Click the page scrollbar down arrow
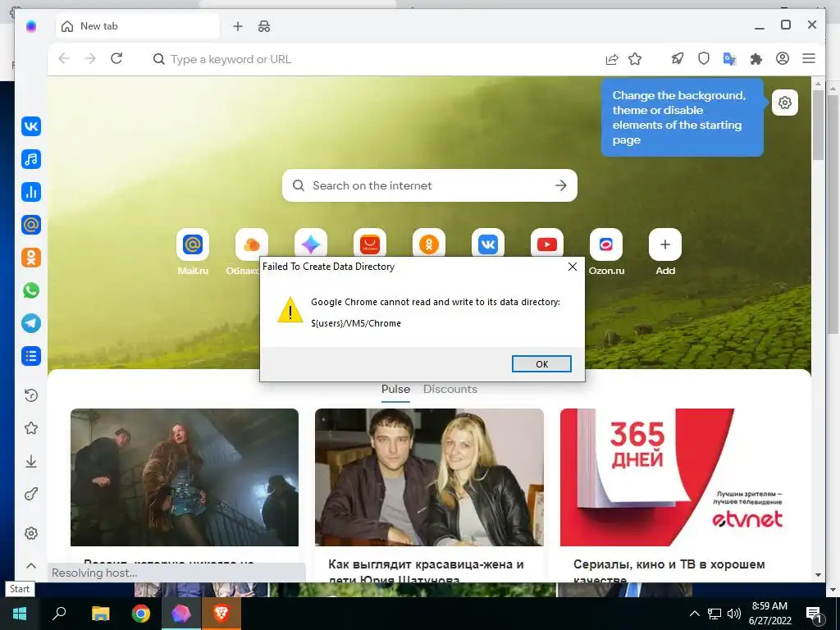 (x=818, y=575)
